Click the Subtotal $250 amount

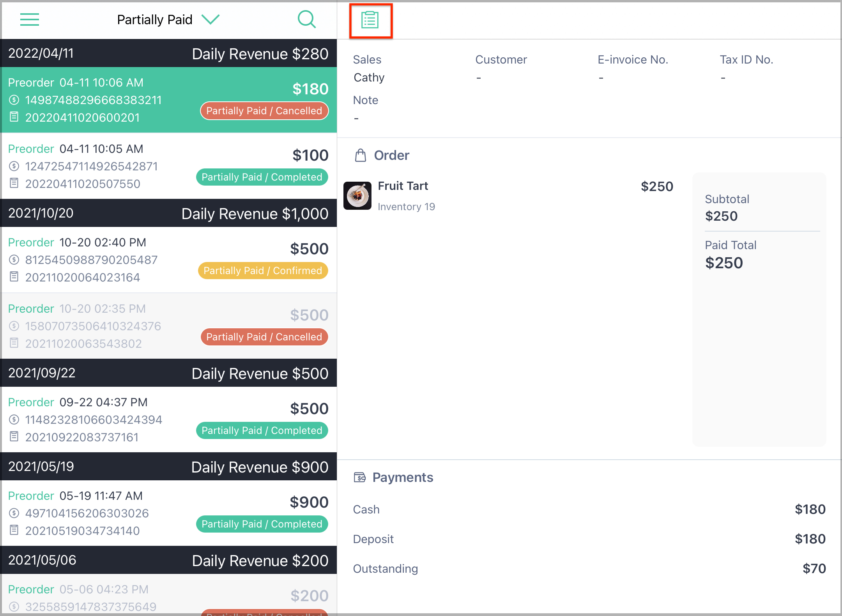(x=722, y=216)
